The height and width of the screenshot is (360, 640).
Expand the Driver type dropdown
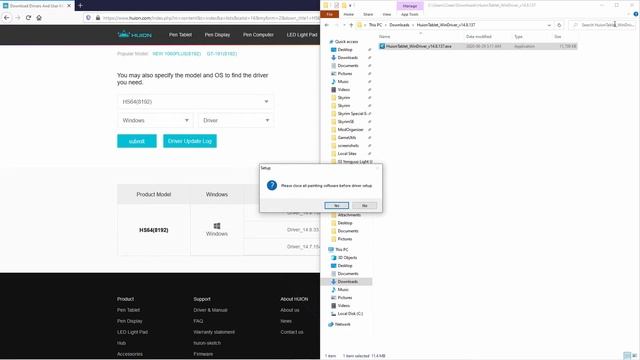coord(236,120)
